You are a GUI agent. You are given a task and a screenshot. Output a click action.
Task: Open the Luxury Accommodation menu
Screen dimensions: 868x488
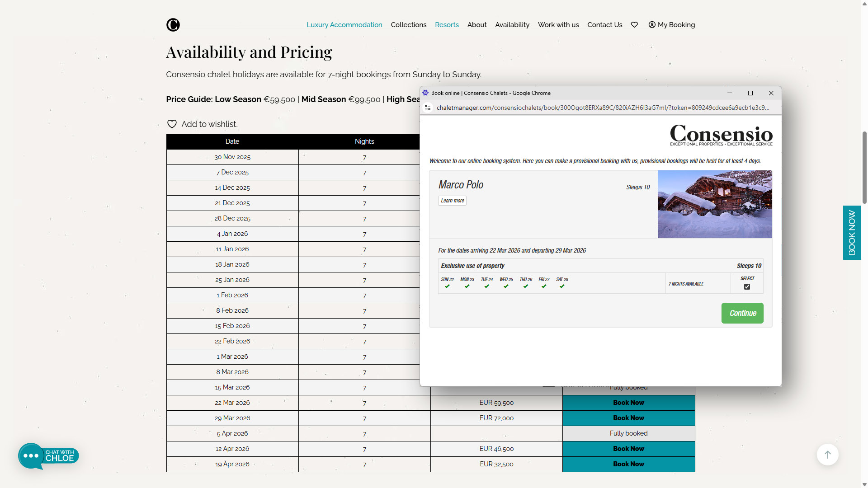point(344,25)
